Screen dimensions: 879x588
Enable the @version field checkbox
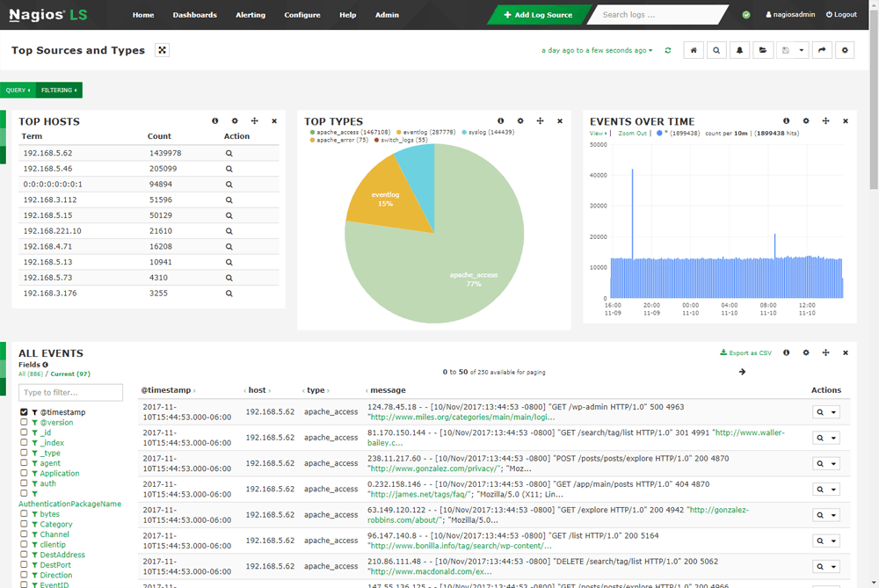coord(25,422)
